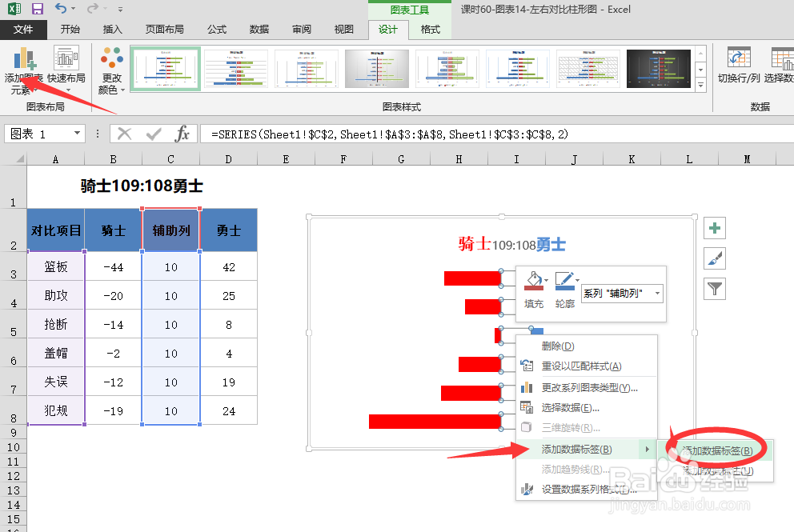The height and width of the screenshot is (532, 794).
Task: Switch to the Page Layout (页面布局) tab
Action: 165,30
